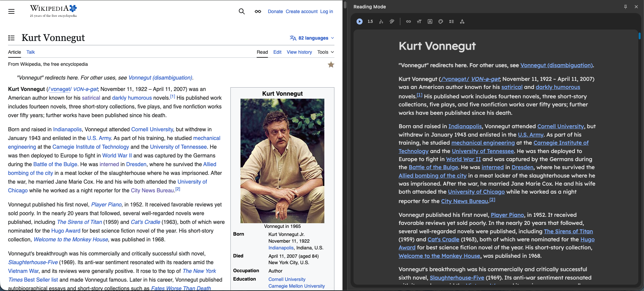Open darkly humorous link in Wikipedia article
644x291 pixels.
[x=132, y=98]
